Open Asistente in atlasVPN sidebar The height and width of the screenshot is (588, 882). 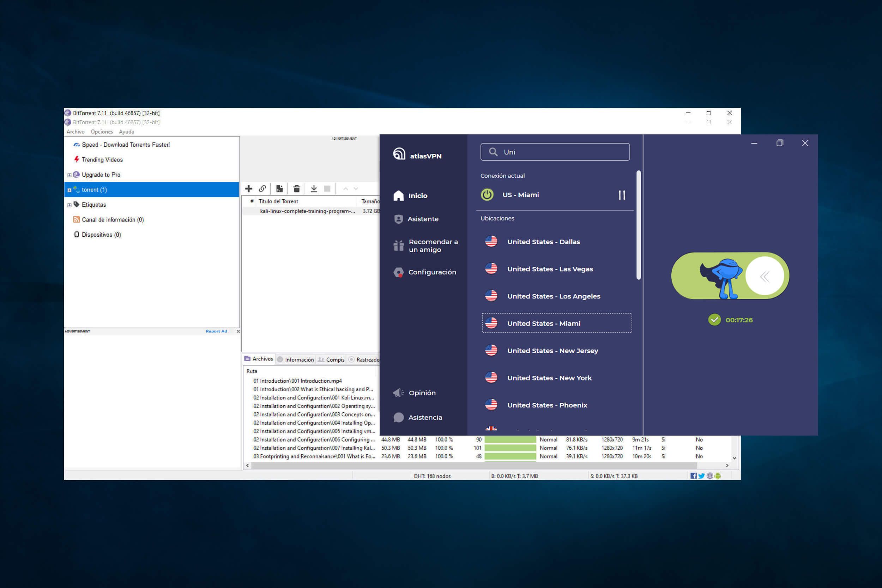click(x=416, y=219)
